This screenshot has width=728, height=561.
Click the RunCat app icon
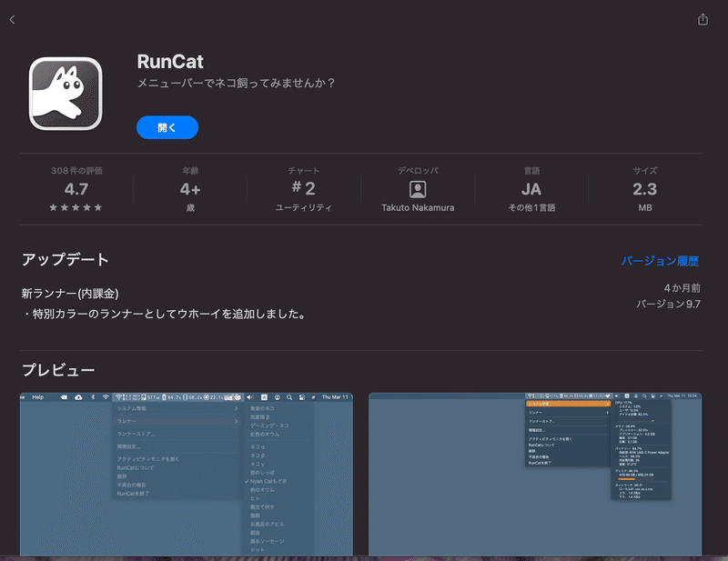(66, 94)
